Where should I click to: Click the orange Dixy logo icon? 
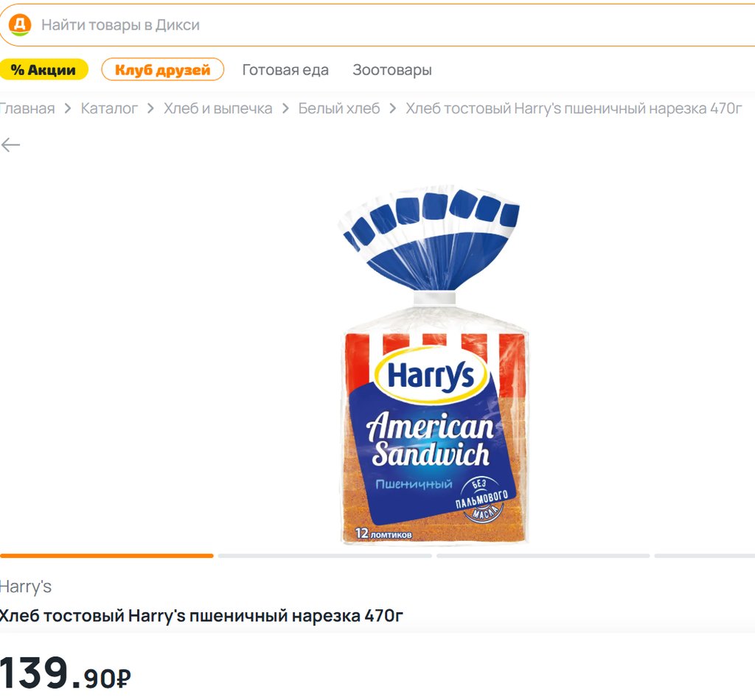(20, 25)
